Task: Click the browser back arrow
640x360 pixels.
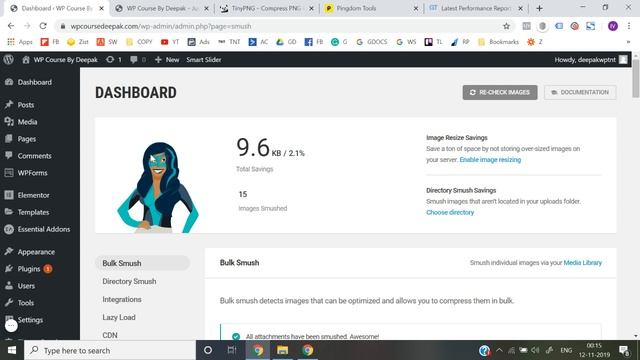Action: (11, 26)
